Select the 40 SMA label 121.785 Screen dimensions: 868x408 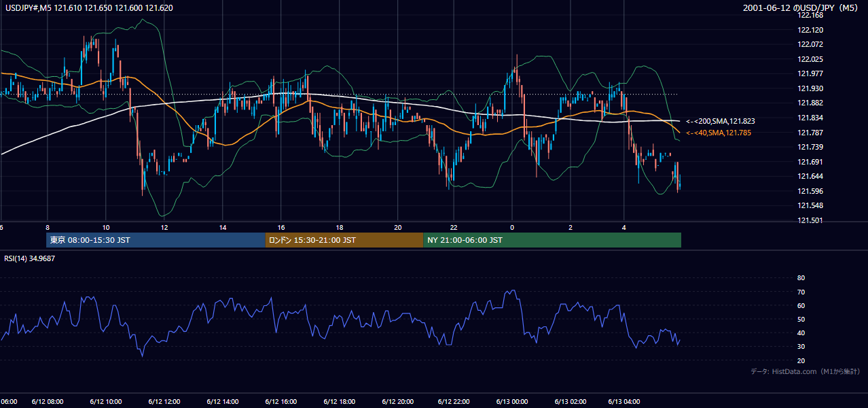pyautogui.click(x=719, y=133)
